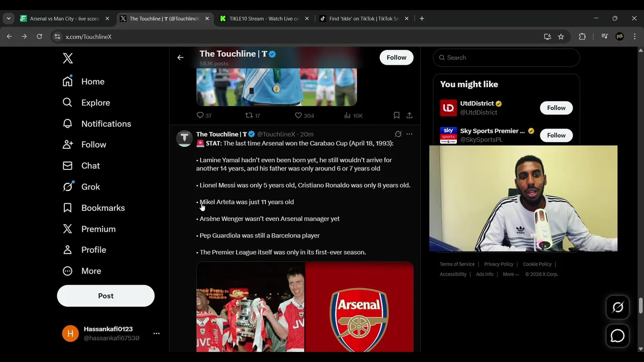This screenshot has height=362, width=644.
Task: Open Chat from the sidebar
Action: [81, 166]
